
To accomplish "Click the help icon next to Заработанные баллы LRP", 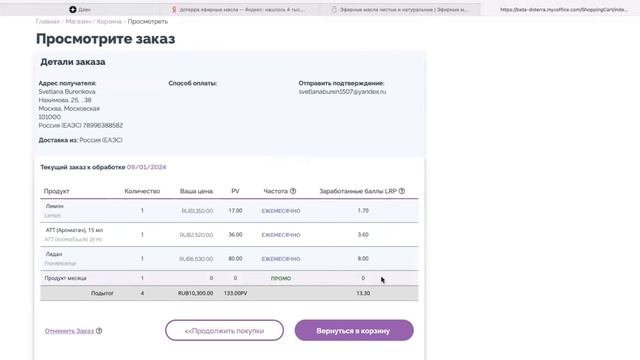I will tap(402, 191).
